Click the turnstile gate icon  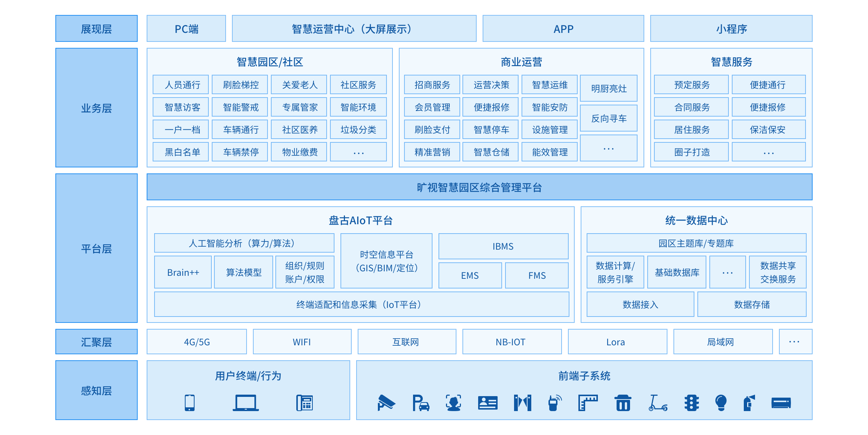point(522,403)
